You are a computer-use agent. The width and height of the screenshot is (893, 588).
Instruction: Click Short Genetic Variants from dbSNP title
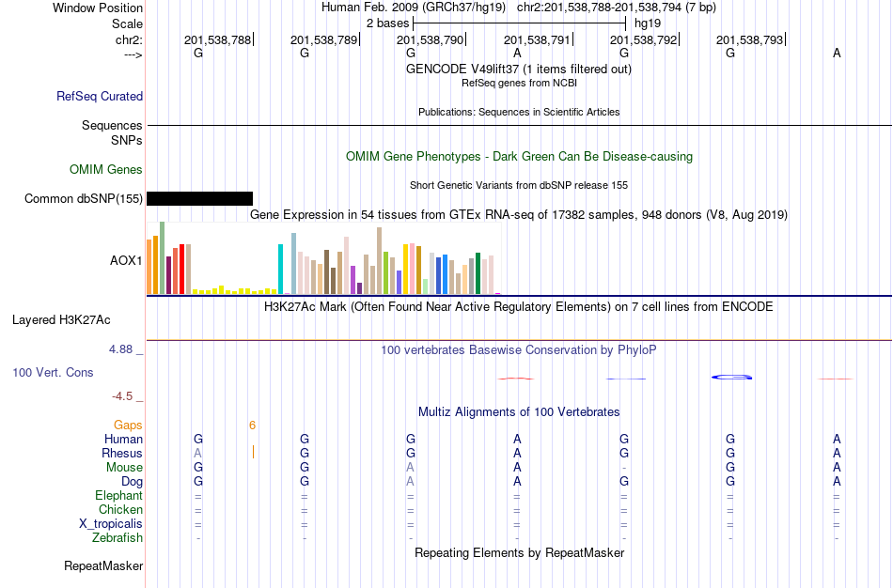(x=519, y=186)
